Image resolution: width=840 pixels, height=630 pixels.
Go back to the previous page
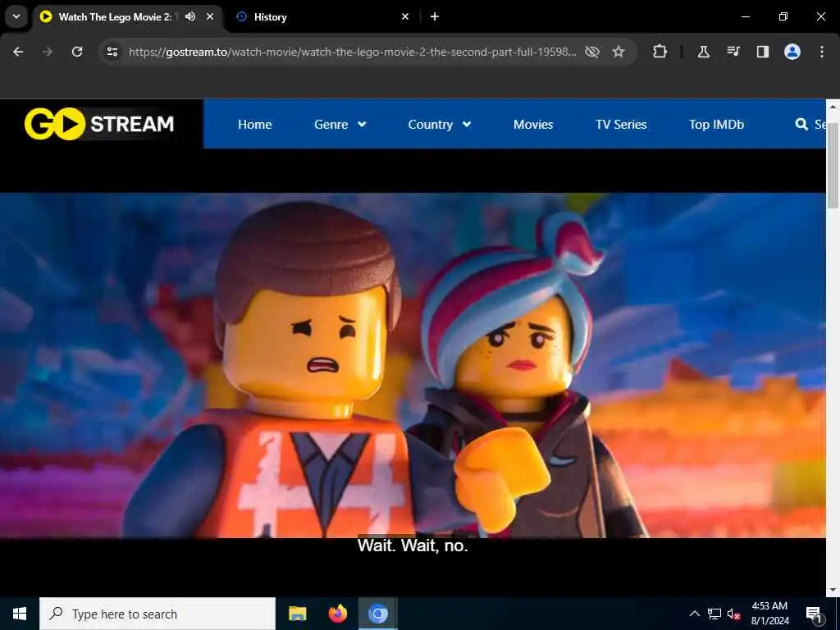pos(18,52)
